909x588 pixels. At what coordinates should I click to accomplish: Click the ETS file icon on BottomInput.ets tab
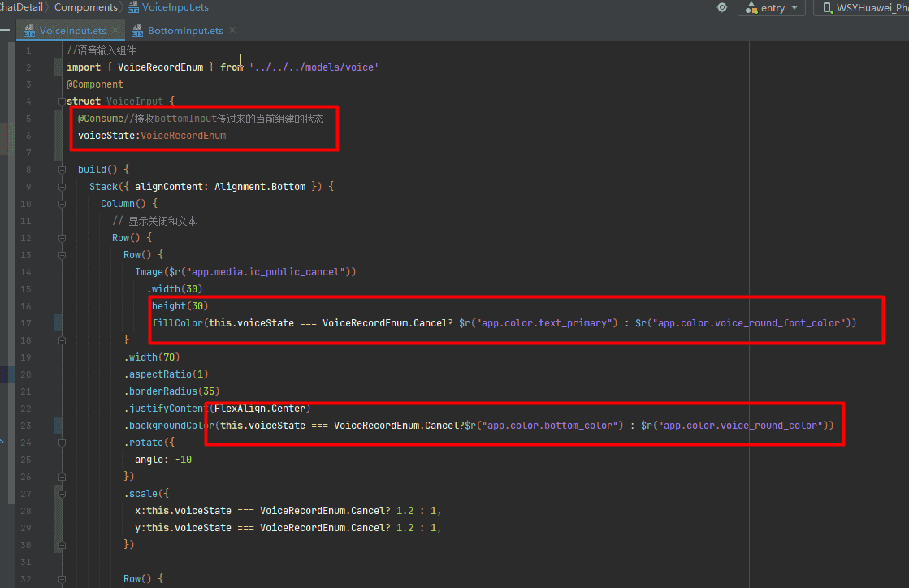136,31
